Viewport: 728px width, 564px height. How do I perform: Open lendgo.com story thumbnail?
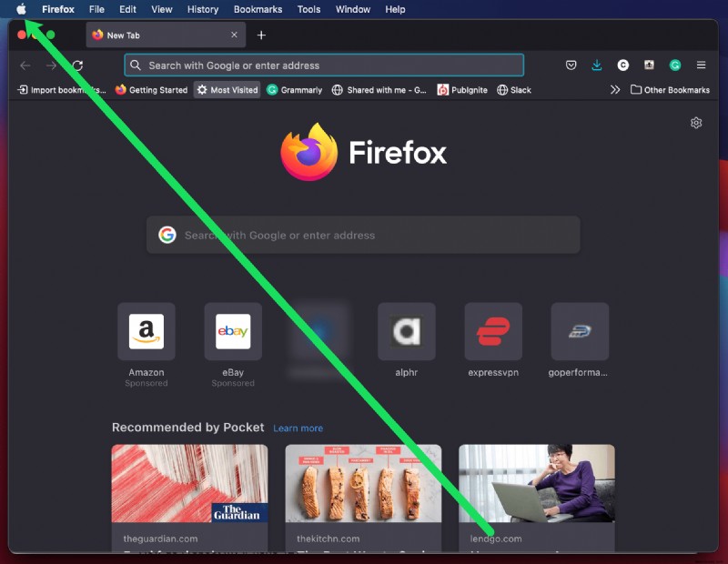click(x=537, y=483)
